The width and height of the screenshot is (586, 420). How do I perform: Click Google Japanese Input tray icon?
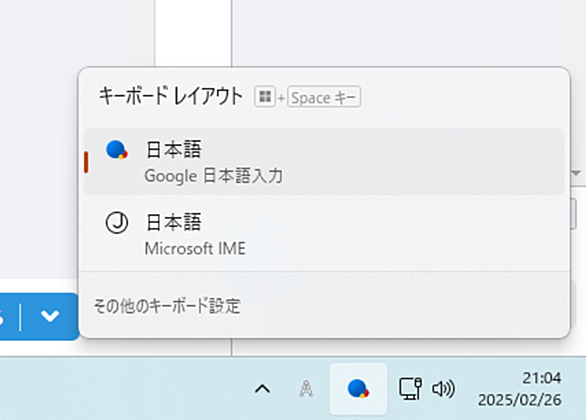pos(358,389)
